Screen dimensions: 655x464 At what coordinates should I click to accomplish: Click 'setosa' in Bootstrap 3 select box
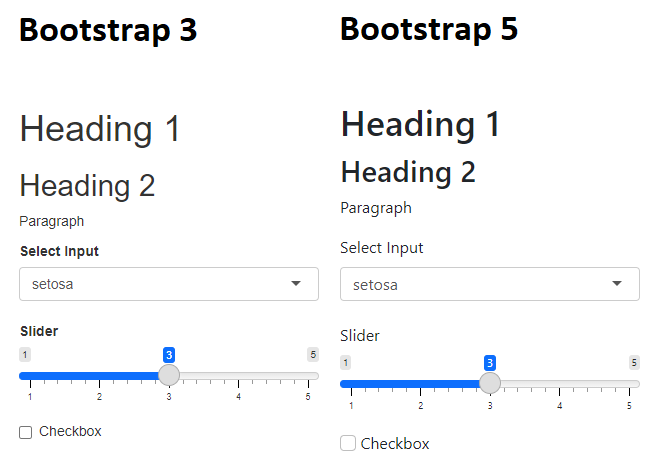53,284
